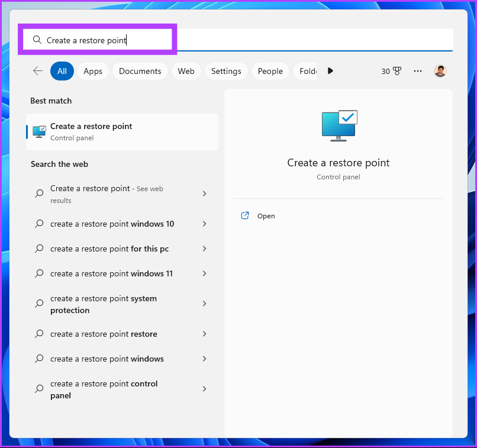The image size is (477, 448).
Task: Open 'create a restore point windows 11' web result
Action: [x=111, y=273]
